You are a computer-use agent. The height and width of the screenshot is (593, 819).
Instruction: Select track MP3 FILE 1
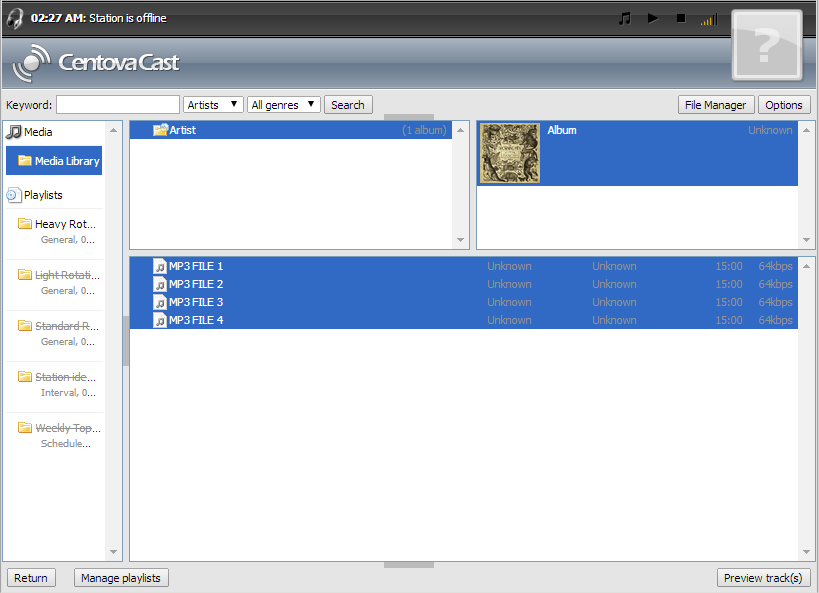pos(464,266)
